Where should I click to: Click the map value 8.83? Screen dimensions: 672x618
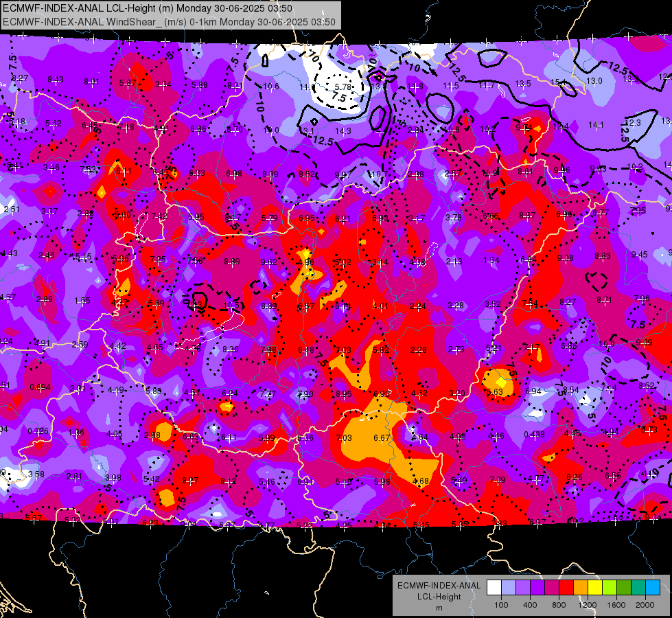[602, 256]
